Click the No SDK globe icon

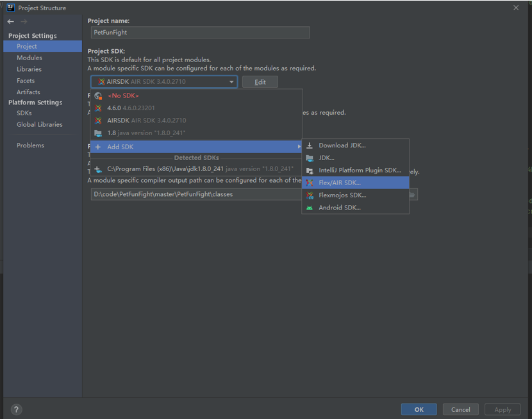coord(99,96)
